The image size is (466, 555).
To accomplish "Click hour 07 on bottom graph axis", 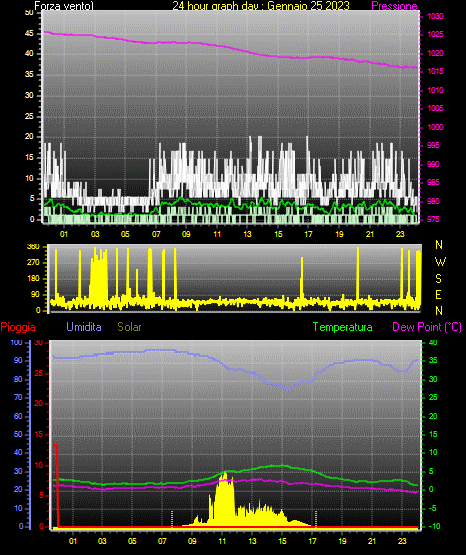I will (162, 541).
